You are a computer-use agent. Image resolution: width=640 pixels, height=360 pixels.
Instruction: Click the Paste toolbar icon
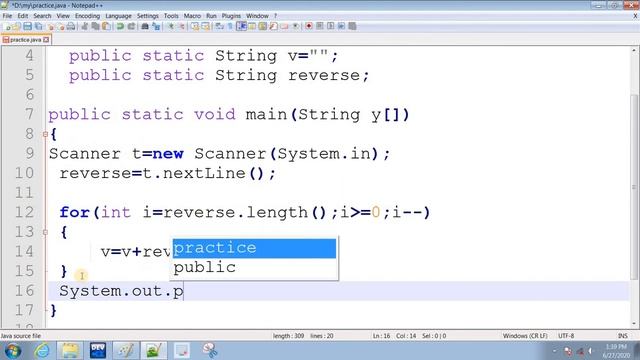(x=106, y=27)
